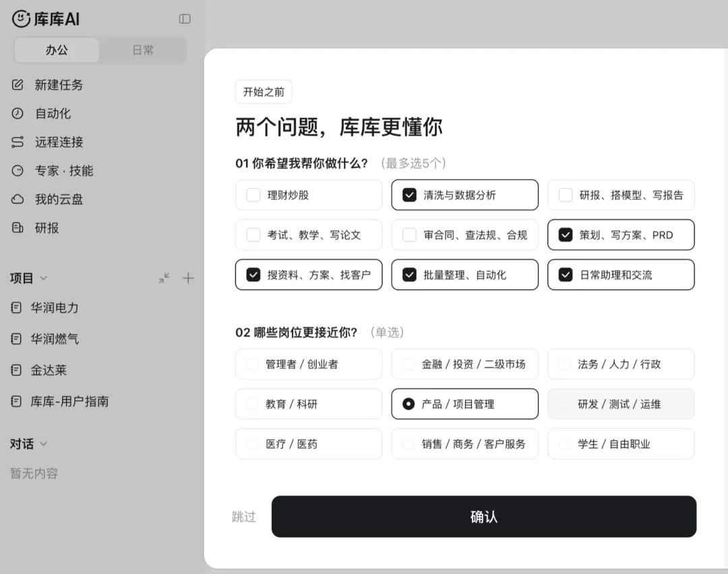This screenshot has width=728, height=574.
Task: Click the 新建任务 edit pencil icon
Action: (17, 84)
